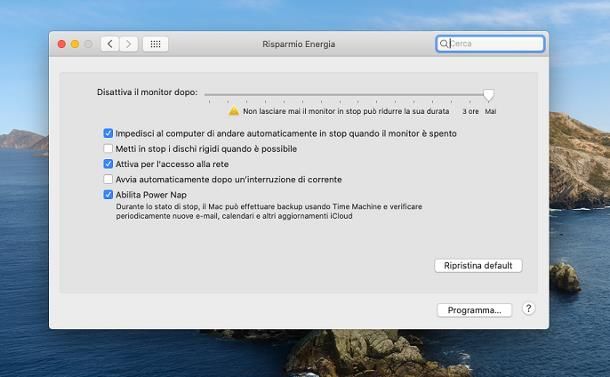Click the 'Disattiva il monitor dopo:' label

click(x=147, y=92)
